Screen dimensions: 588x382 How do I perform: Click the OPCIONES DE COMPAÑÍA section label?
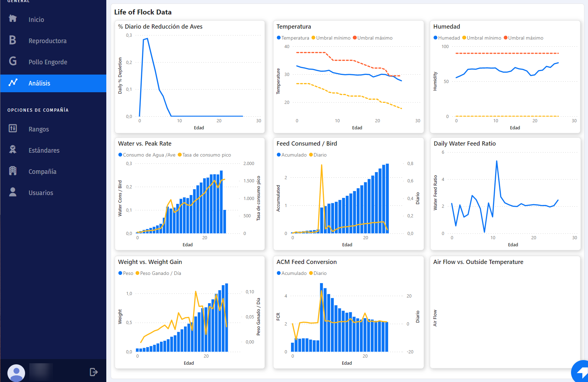(38, 110)
